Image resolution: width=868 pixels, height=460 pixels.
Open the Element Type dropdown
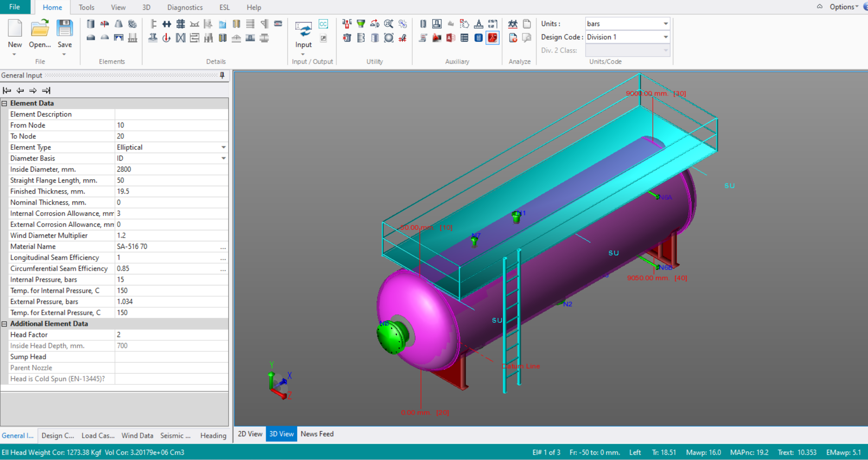point(223,147)
